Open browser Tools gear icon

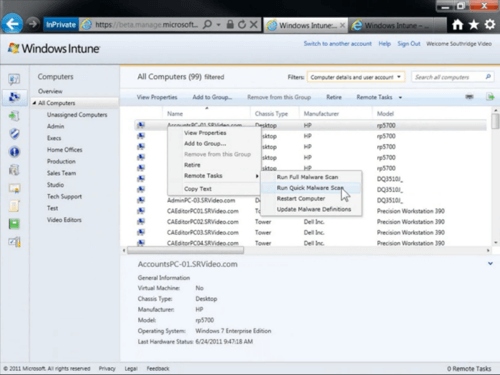[490, 24]
